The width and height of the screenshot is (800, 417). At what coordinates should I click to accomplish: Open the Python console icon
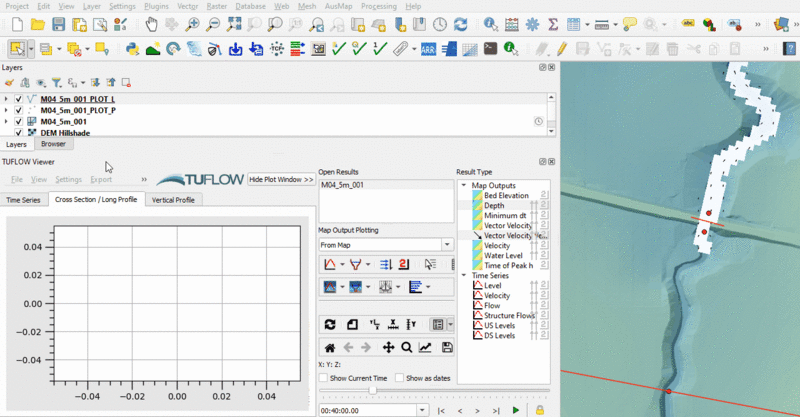pos(132,48)
